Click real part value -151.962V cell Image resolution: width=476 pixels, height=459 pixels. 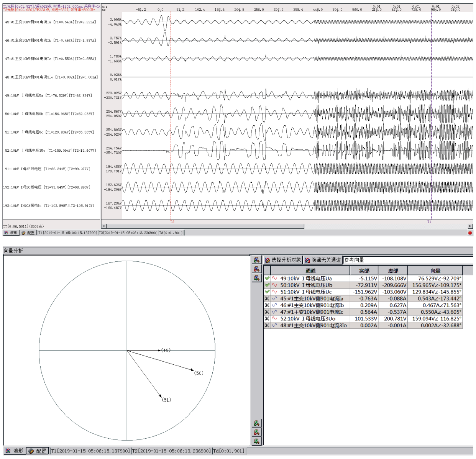click(364, 292)
